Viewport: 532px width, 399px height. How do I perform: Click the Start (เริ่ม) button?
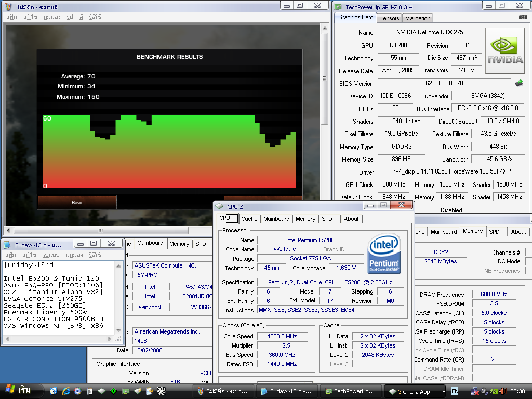21,391
